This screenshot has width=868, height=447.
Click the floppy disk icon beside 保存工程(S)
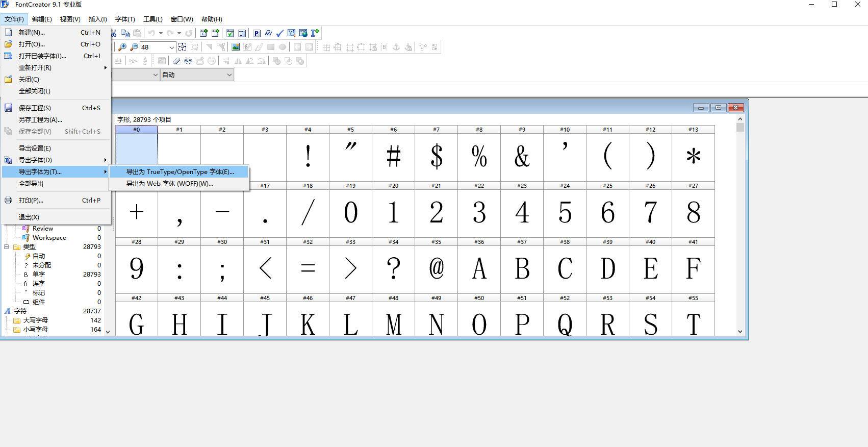tap(8, 108)
